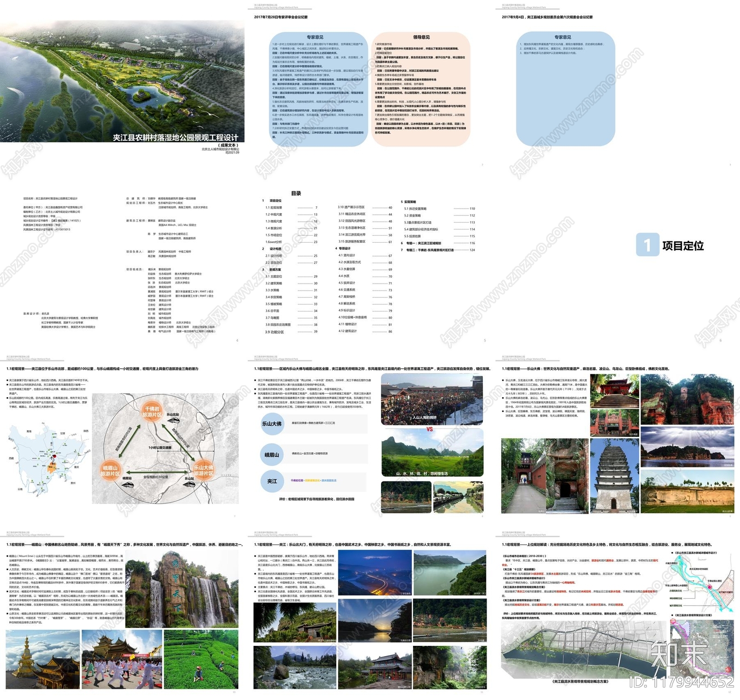Open the crowded 人山人海的拥挤 photo
This screenshot has width=740, height=700.
pyautogui.click(x=432, y=400)
